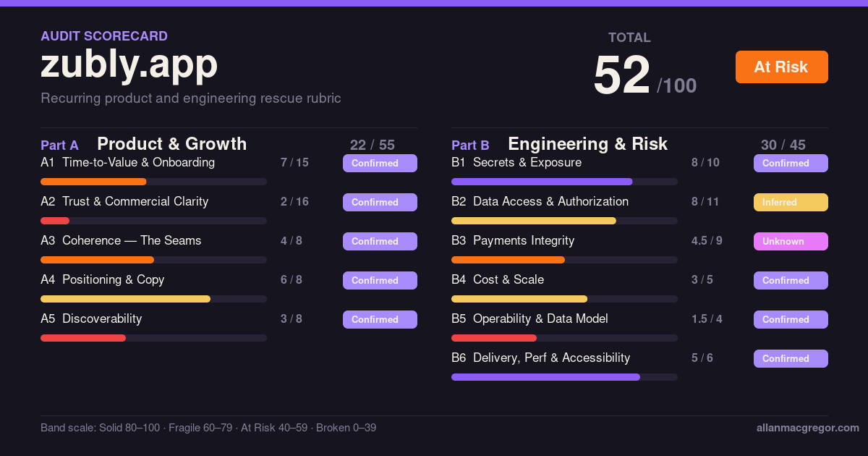This screenshot has height=456, width=868.
Task: Click the B3 Payments Integrity label
Action: point(513,241)
